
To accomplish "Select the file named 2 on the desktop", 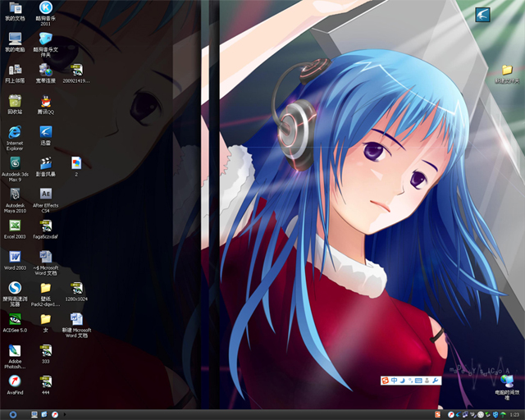I will coord(76,167).
